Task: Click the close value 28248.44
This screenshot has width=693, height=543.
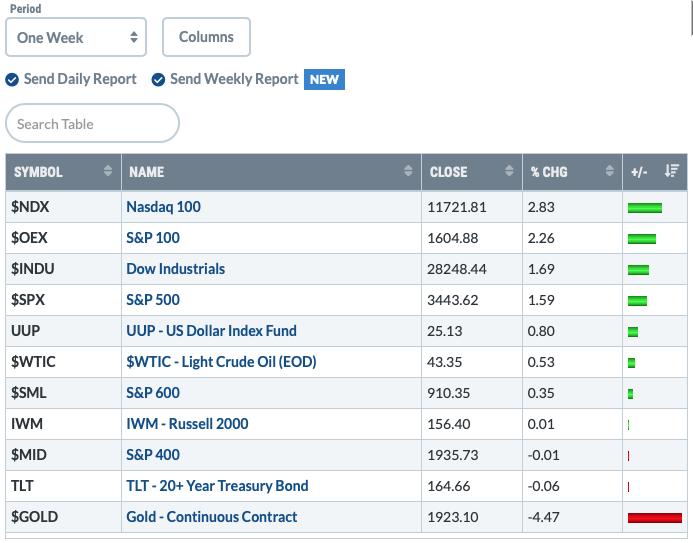Action: [x=457, y=269]
